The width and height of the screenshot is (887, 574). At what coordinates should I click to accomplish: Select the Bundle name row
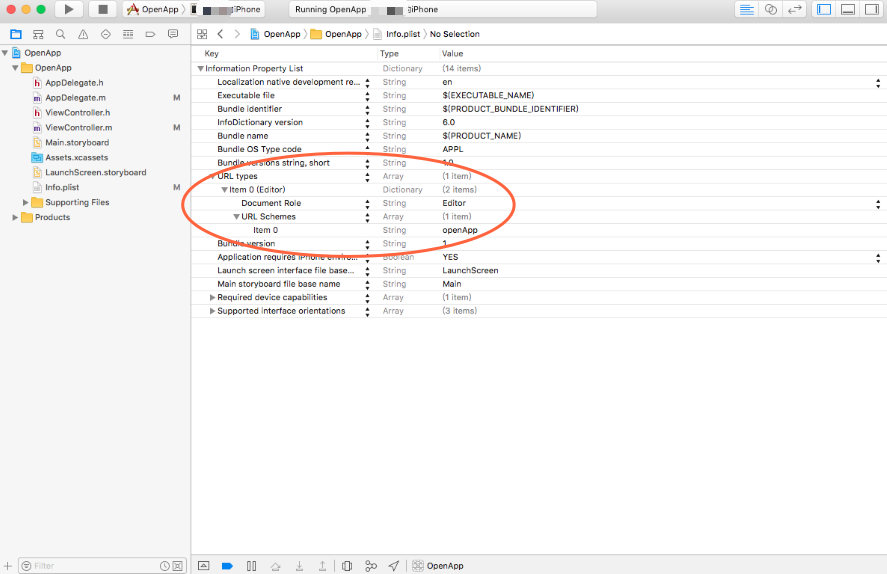point(539,136)
